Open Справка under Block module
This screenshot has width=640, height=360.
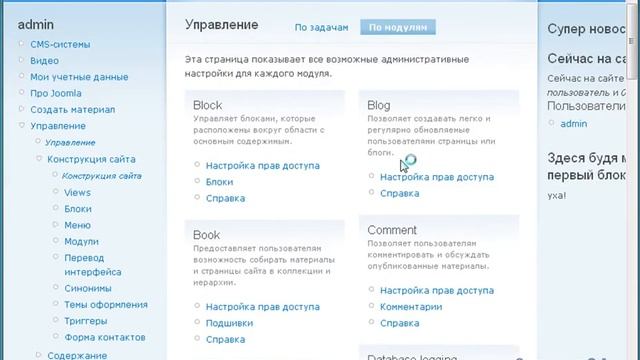point(225,198)
